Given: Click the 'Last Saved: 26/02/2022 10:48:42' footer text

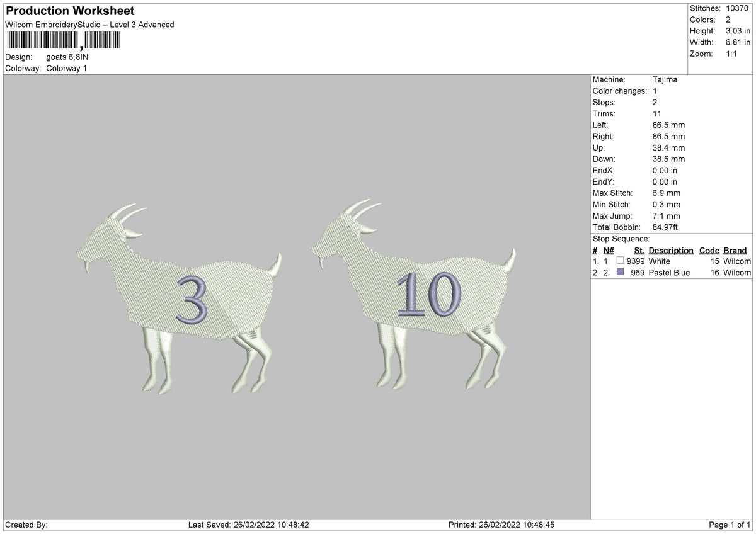Looking at the screenshot, I should (x=248, y=525).
